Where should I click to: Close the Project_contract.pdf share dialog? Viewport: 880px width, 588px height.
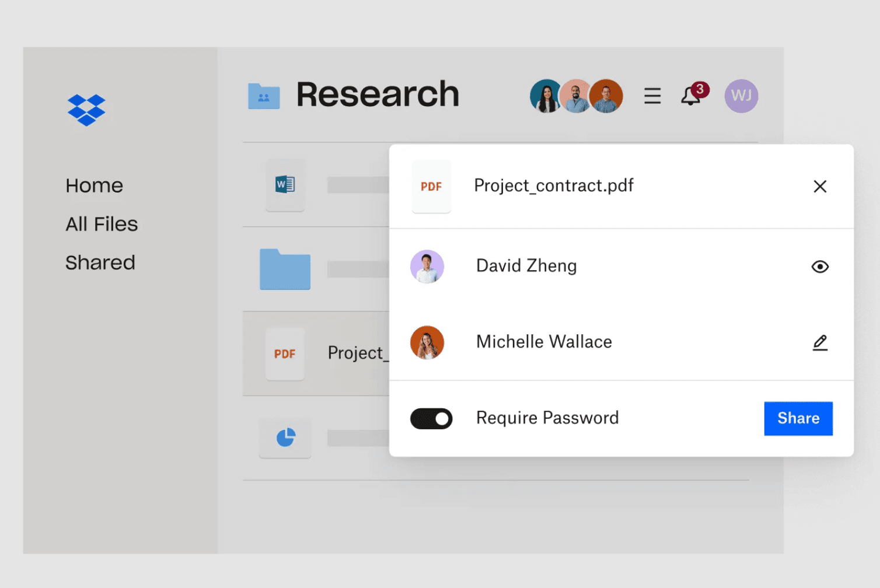click(x=820, y=187)
